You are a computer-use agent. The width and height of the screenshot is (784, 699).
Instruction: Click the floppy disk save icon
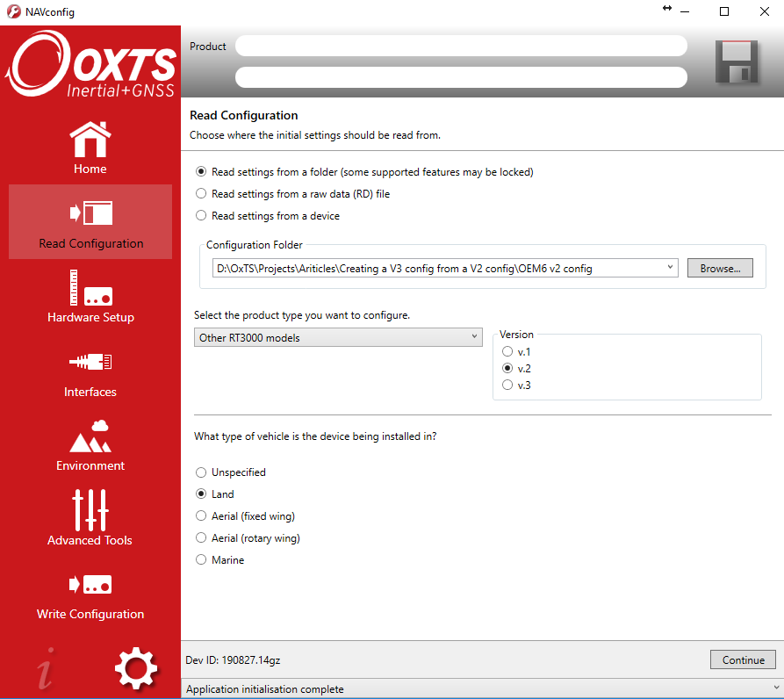(x=737, y=61)
